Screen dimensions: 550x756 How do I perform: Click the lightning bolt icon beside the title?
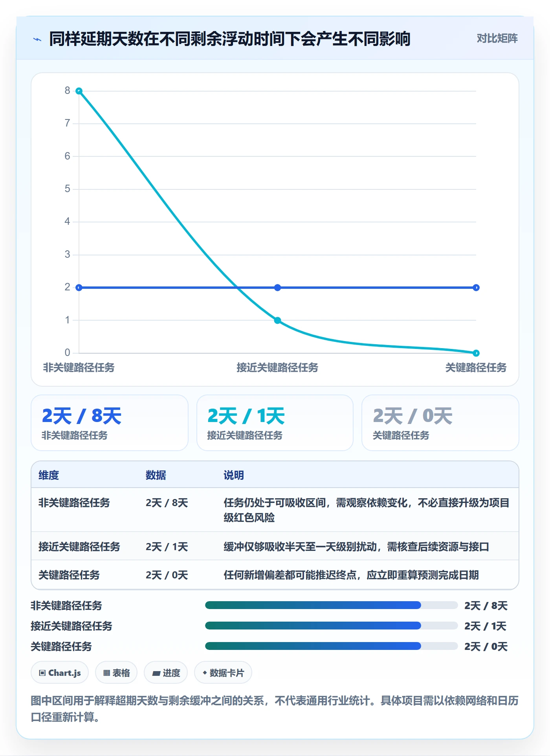pyautogui.click(x=37, y=39)
